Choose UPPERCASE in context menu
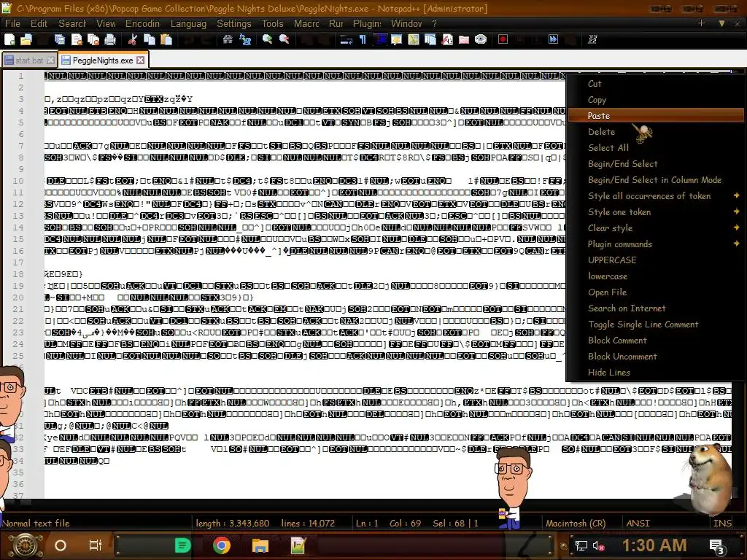This screenshot has width=747, height=560. 656,260
